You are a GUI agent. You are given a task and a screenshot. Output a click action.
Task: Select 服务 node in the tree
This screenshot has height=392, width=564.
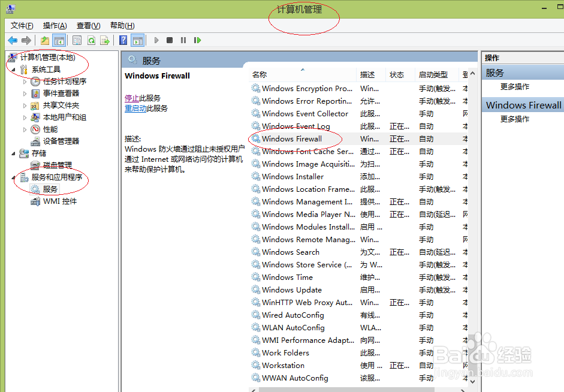point(50,189)
